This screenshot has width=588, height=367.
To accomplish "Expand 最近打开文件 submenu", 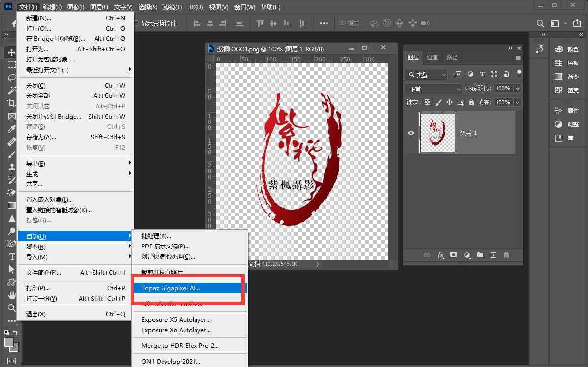I will [x=76, y=70].
